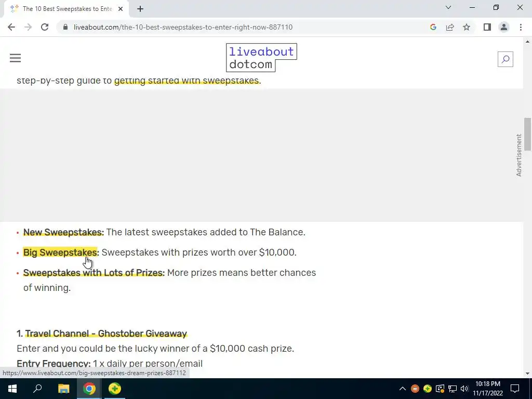Reload the page with the refresh icon
The width and height of the screenshot is (532, 399).
pos(45,27)
